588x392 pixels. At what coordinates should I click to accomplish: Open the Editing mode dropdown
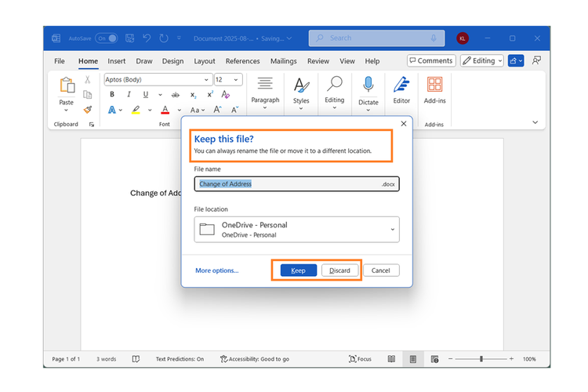pyautogui.click(x=482, y=61)
